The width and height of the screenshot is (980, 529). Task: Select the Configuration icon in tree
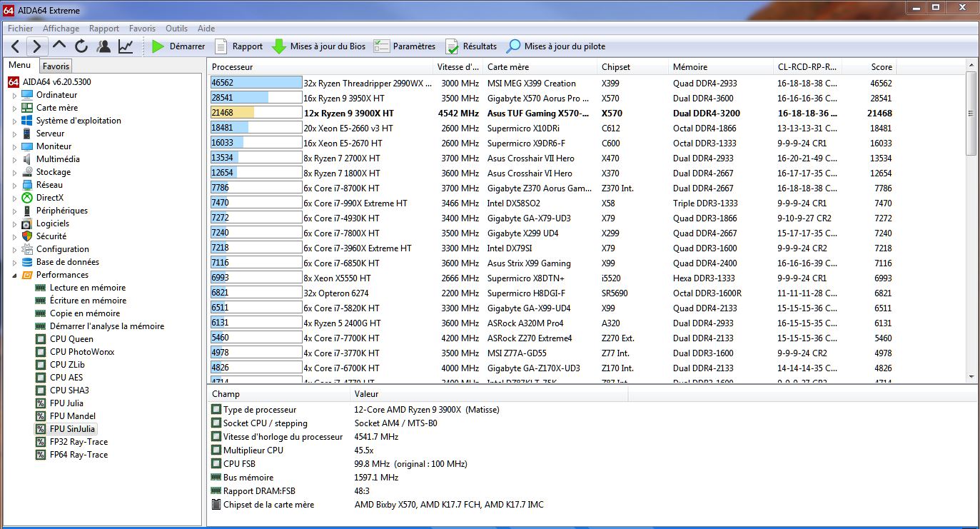click(x=27, y=249)
